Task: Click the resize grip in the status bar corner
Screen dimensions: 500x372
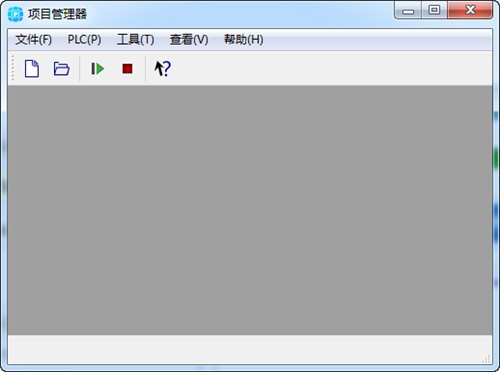Action: pos(487,359)
